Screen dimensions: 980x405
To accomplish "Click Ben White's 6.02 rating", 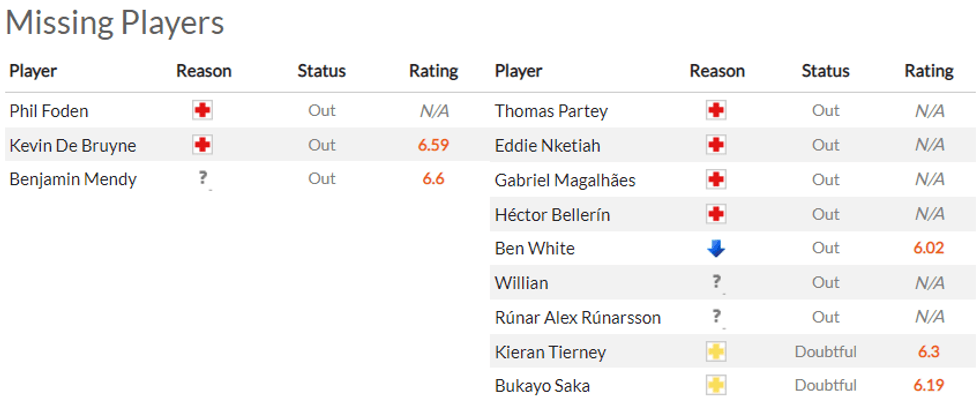I will (929, 248).
